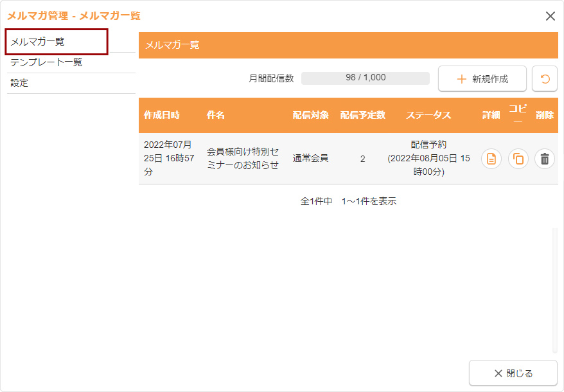Click the 作成日時 column header
The image size is (564, 392).
coord(162,115)
